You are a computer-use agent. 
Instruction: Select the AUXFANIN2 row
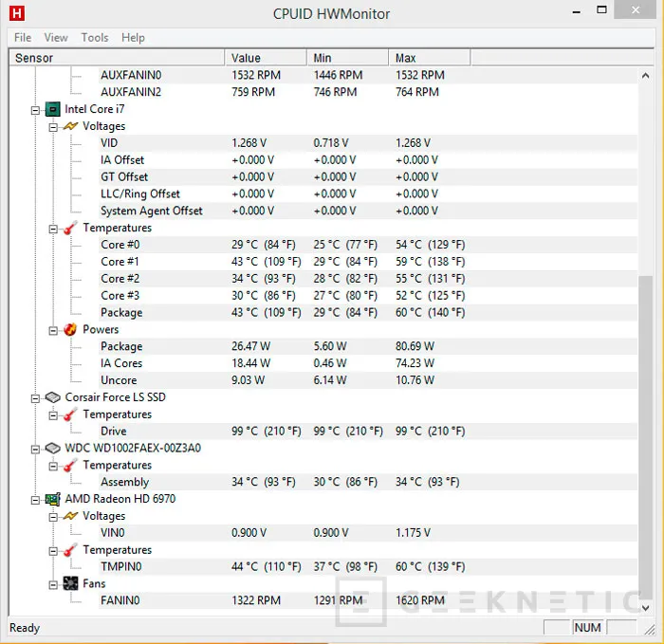[x=368, y=92]
